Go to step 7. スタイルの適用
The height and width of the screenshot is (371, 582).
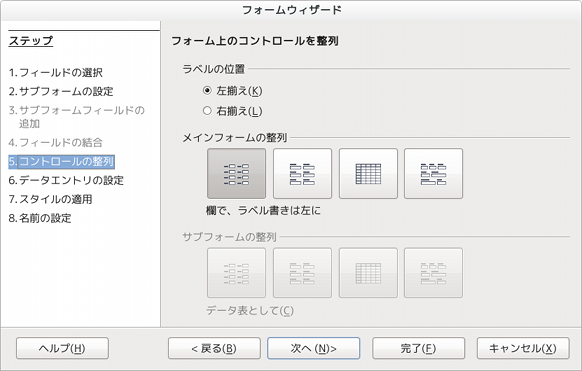[50, 199]
